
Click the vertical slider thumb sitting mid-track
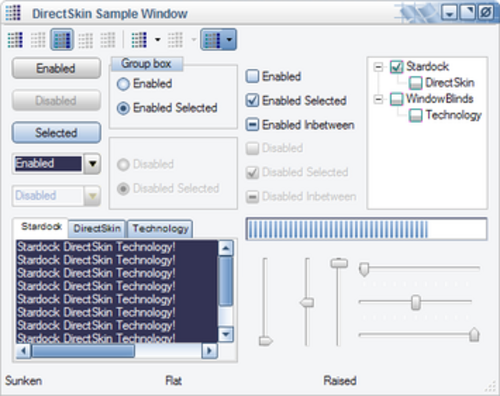coord(307,303)
